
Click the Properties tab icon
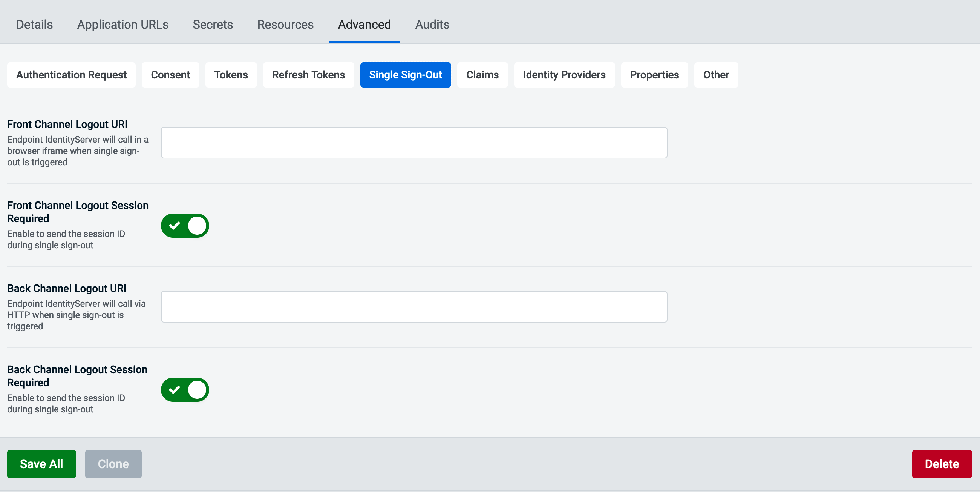pyautogui.click(x=655, y=75)
